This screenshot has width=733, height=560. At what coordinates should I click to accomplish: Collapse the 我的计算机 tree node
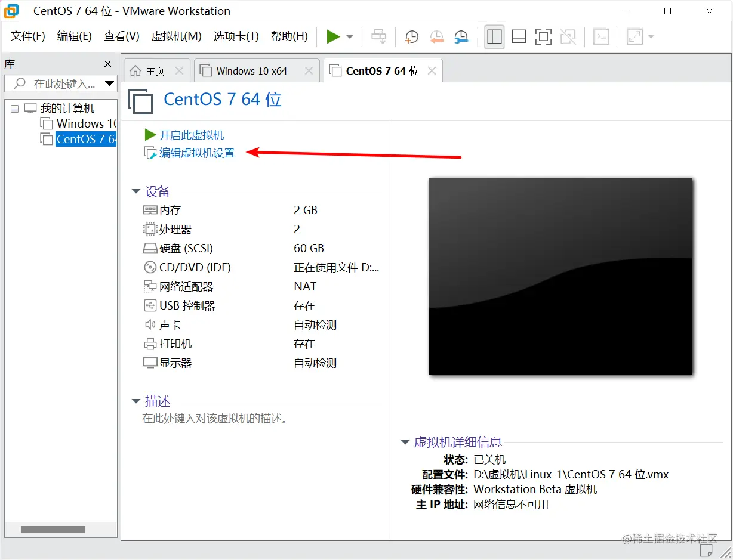[14, 109]
